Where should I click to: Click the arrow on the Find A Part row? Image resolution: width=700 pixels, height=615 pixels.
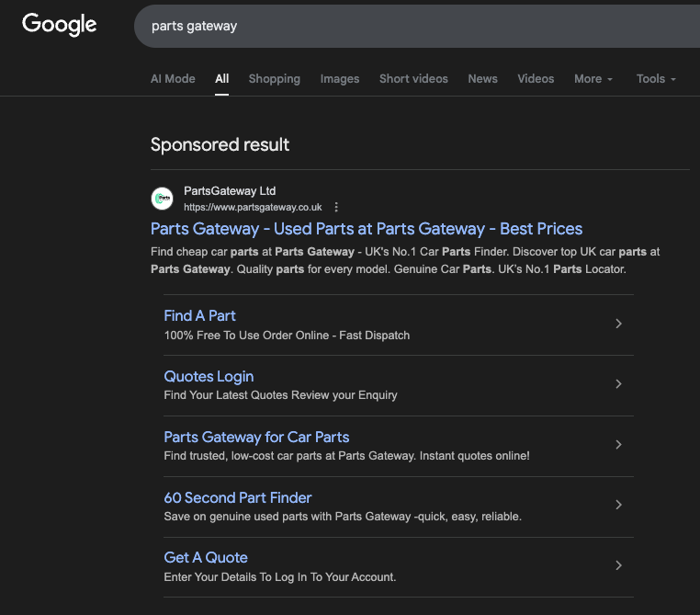point(618,324)
